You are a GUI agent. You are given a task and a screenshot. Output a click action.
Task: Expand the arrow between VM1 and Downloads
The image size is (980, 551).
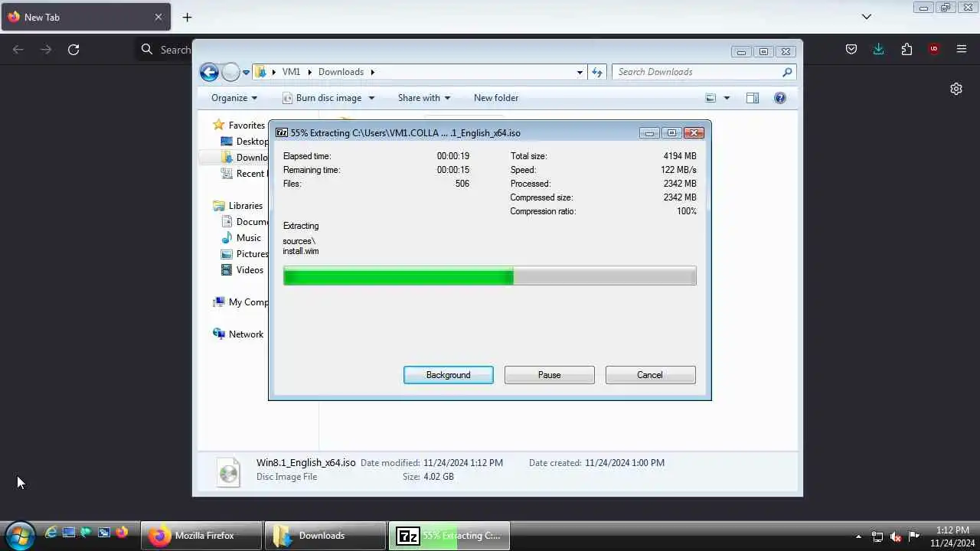point(310,72)
